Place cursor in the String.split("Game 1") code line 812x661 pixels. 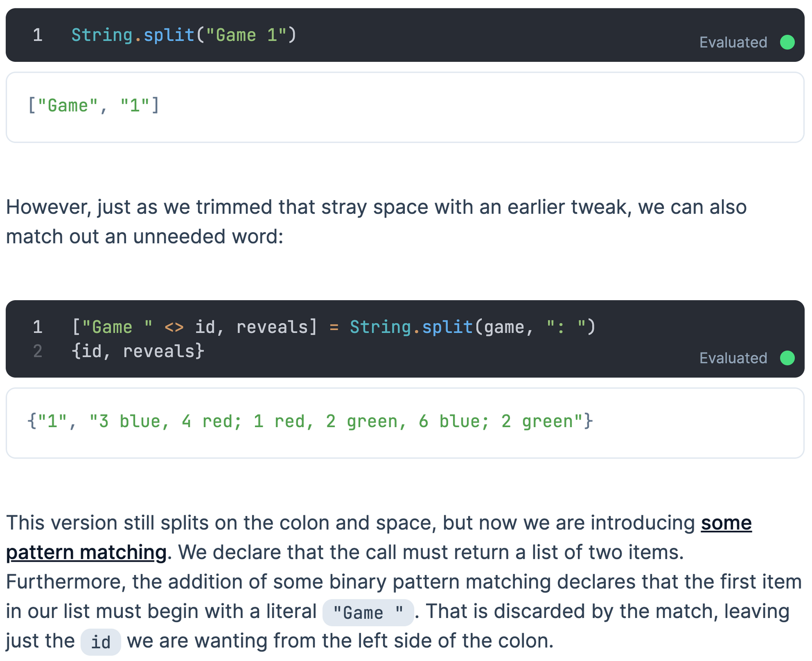(184, 35)
